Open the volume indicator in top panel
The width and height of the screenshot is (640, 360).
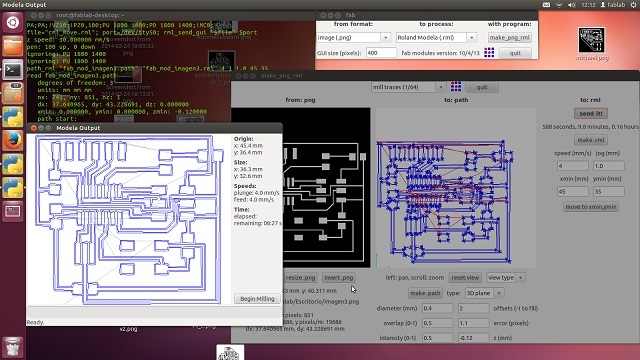pyautogui.click(x=572, y=4)
